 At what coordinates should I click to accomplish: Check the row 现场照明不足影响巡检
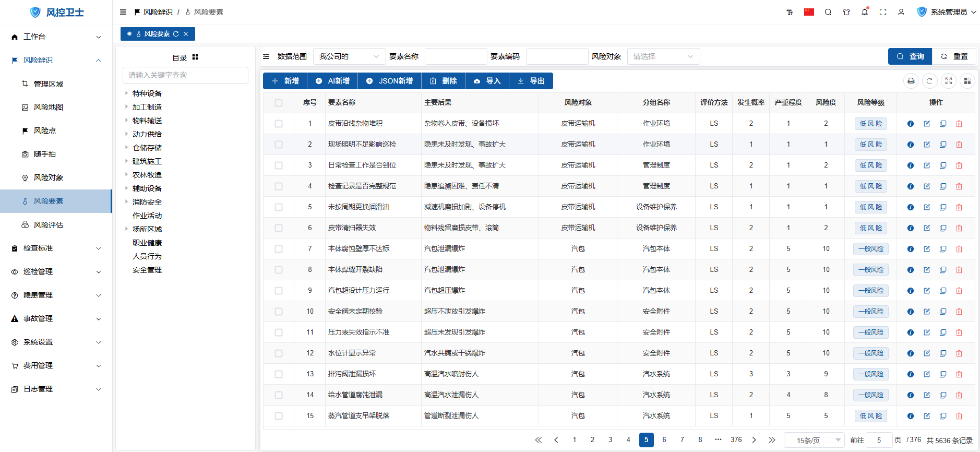[x=279, y=145]
